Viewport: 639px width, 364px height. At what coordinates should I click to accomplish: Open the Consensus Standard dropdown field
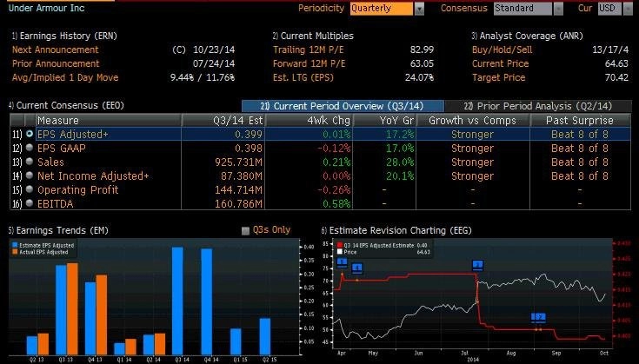(x=523, y=9)
